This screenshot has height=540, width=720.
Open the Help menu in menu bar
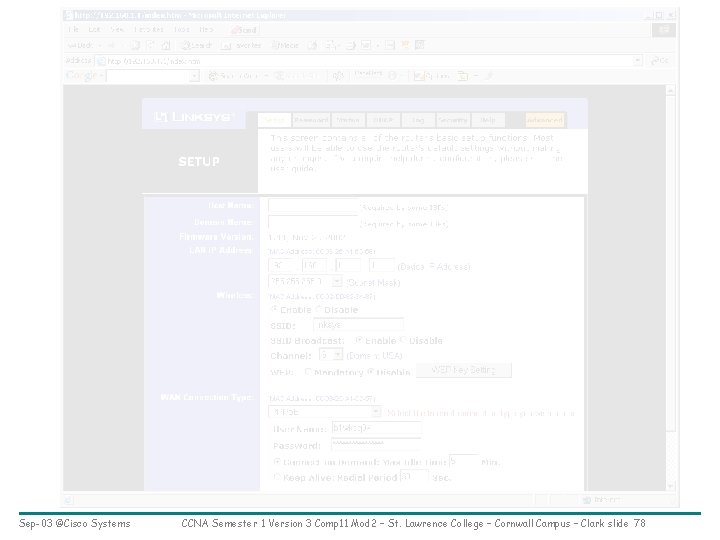[x=206, y=29]
